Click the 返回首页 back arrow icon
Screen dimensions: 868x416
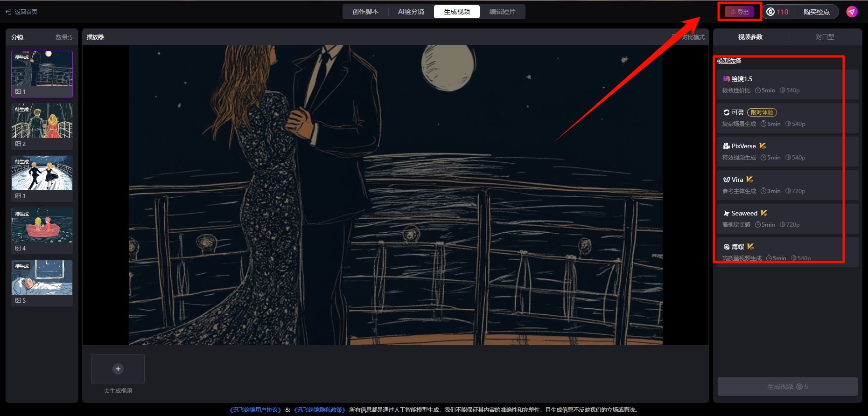click(8, 12)
